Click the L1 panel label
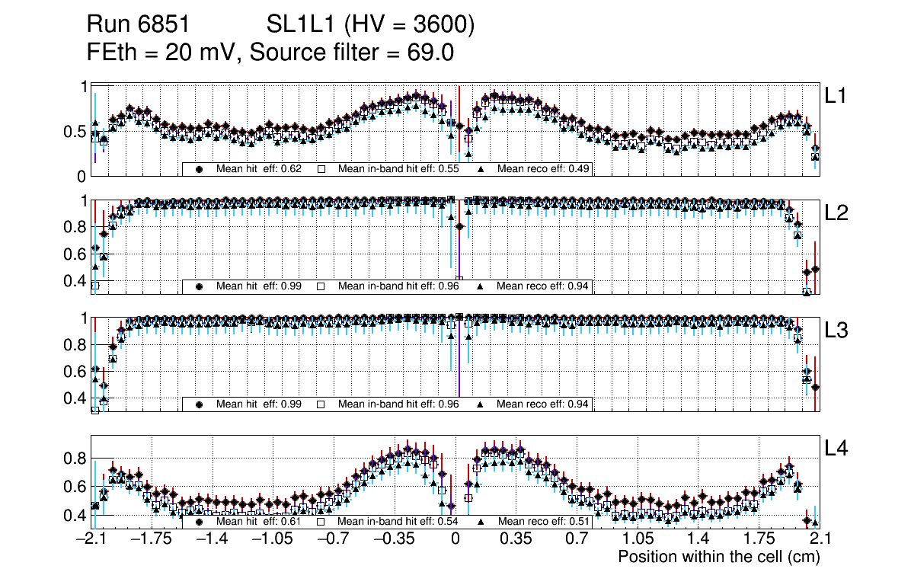This screenshot has width=911, height=588. [836, 96]
